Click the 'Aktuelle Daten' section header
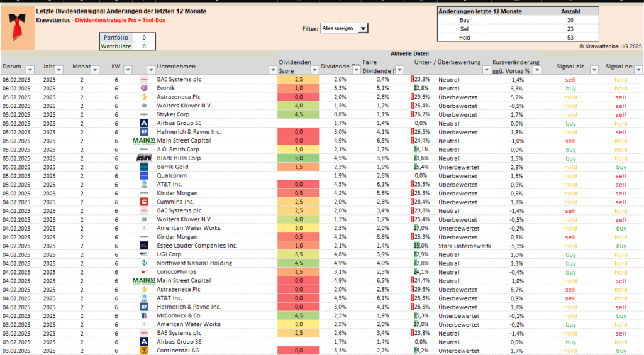The image size is (644, 355). pyautogui.click(x=409, y=54)
